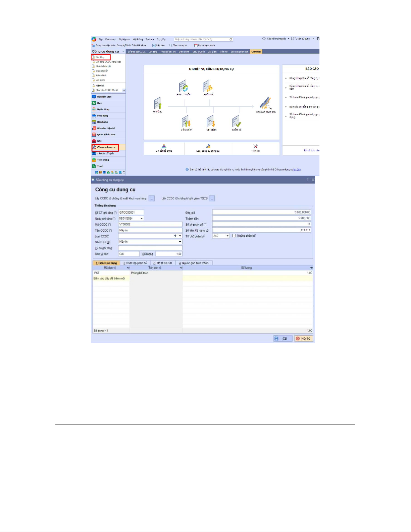Viewport: 411px width, 532px height.
Task: Open the Điều chuyển workflow icon
Action: [183, 86]
